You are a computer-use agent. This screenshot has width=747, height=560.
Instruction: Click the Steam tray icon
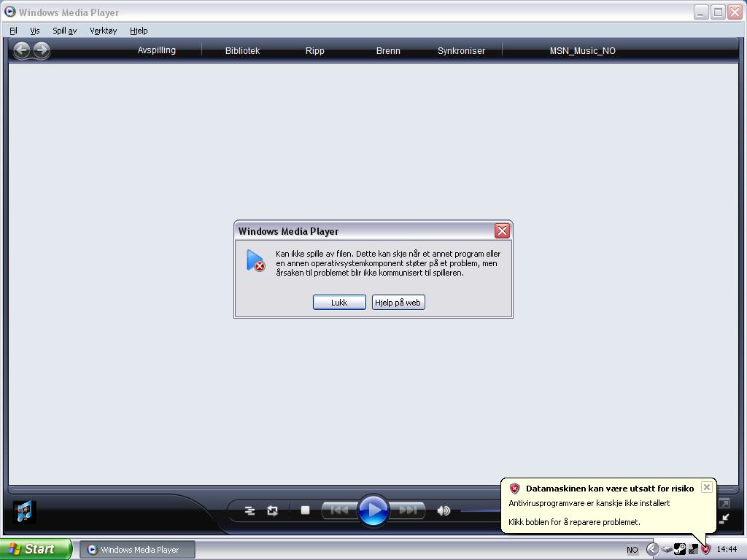pos(680,550)
